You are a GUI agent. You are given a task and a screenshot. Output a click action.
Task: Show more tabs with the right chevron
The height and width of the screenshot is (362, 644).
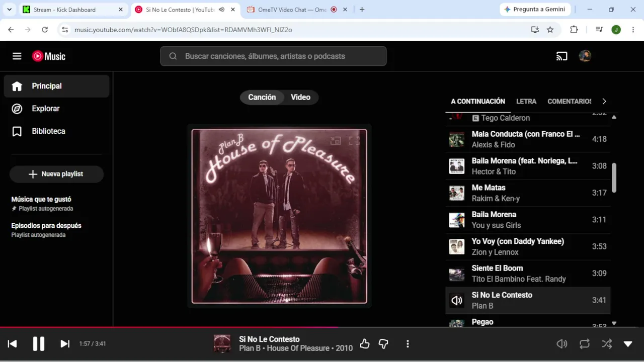(604, 102)
